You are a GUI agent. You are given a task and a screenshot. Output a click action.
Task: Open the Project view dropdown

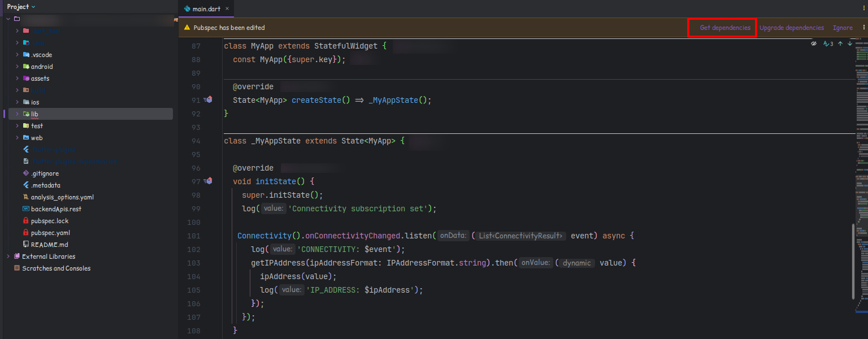pos(21,7)
